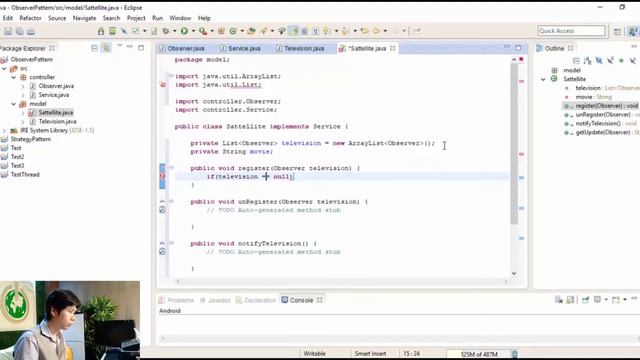
Task: Collapse the src folder in Package Explorer
Action: pos(4,69)
